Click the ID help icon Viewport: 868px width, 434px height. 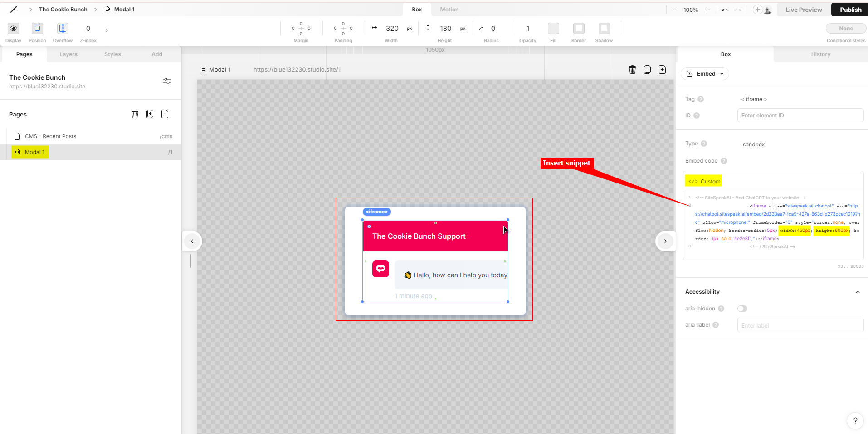tap(697, 116)
